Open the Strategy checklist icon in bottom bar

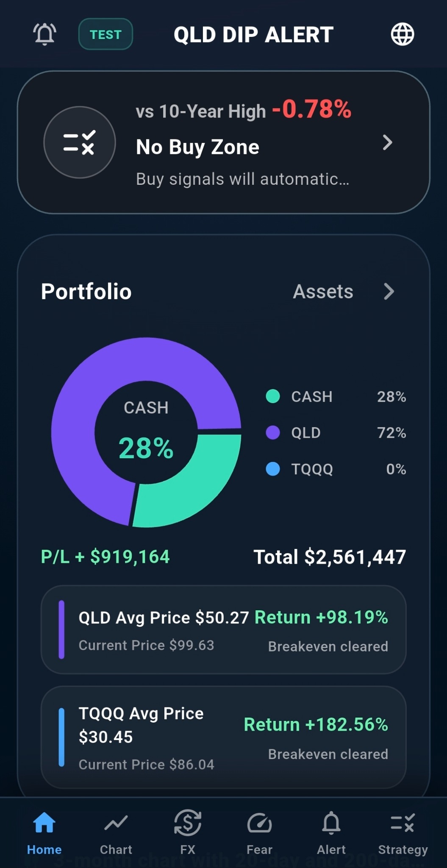403,823
